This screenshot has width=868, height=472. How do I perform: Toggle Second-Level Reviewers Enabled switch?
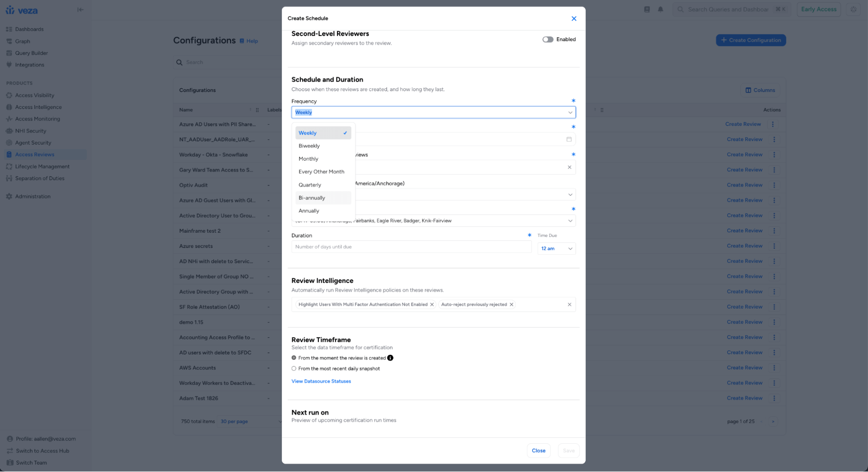coord(548,40)
